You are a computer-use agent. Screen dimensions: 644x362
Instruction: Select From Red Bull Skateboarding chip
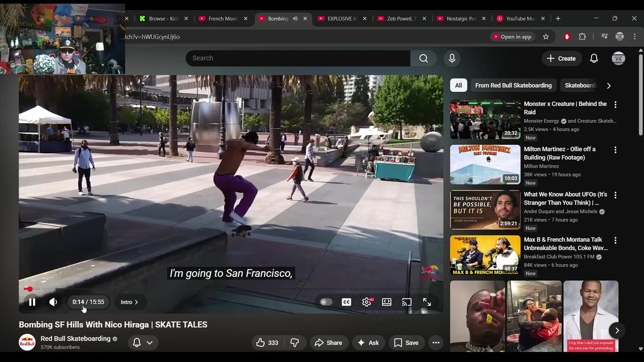pyautogui.click(x=513, y=85)
